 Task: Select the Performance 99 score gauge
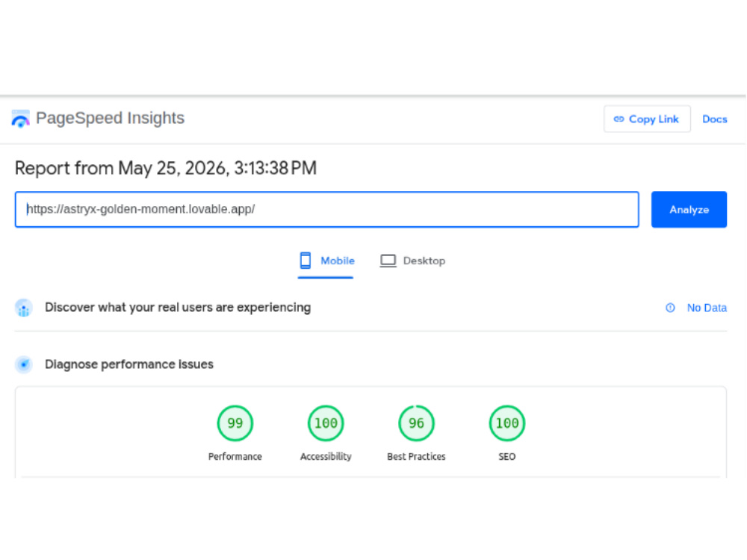235,423
